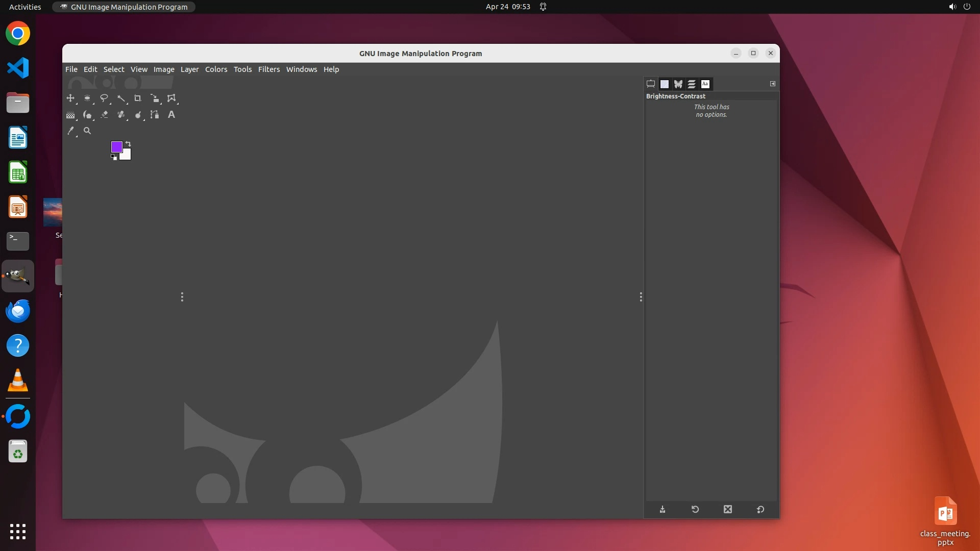Switch to the Brushes butterfly tab
Screen dimensions: 980x551
point(678,84)
